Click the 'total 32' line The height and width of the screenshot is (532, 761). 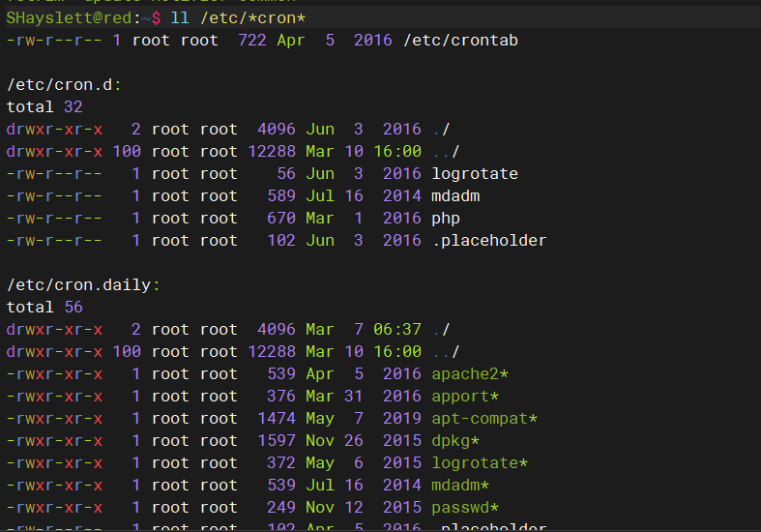[x=44, y=106]
